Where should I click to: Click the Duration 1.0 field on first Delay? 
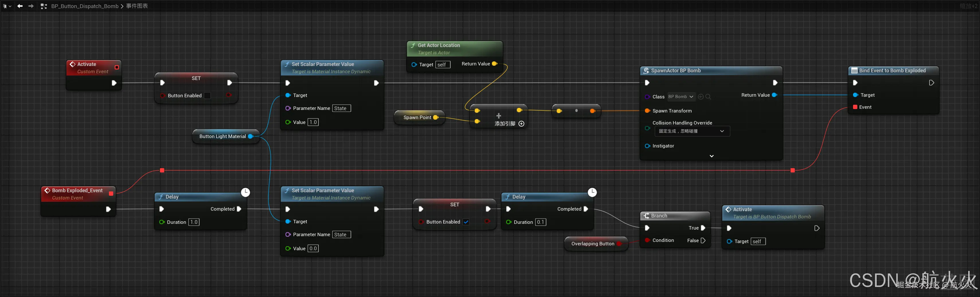coord(194,222)
